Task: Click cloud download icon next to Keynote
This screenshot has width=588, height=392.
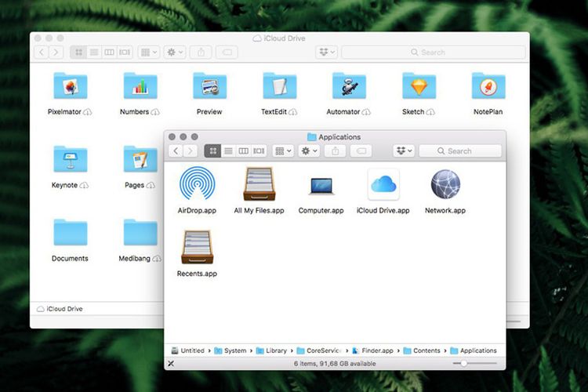Action: [85, 185]
